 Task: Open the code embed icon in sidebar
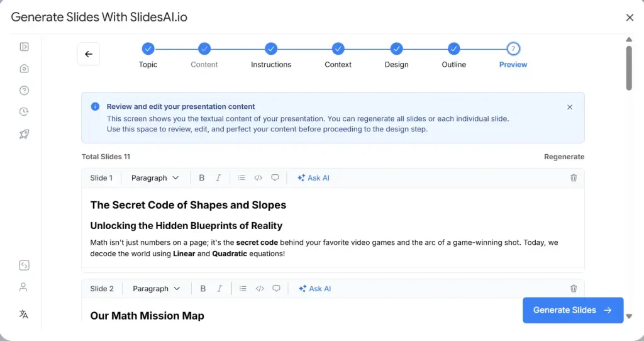25,266
